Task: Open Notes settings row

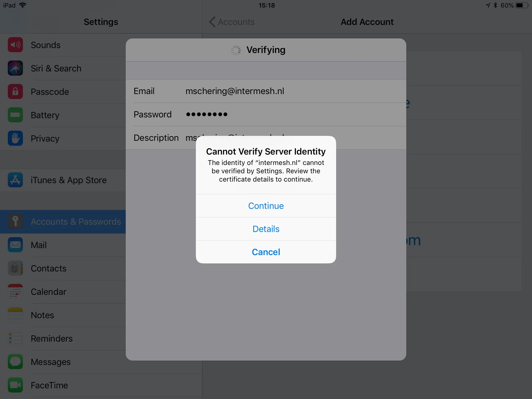Action: (x=42, y=315)
